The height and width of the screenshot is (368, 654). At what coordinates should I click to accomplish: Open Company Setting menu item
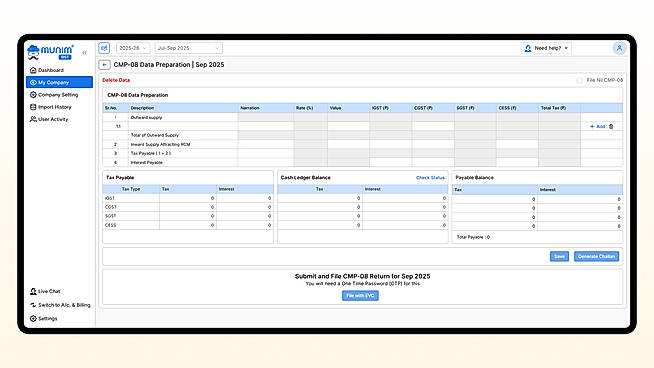pos(59,95)
